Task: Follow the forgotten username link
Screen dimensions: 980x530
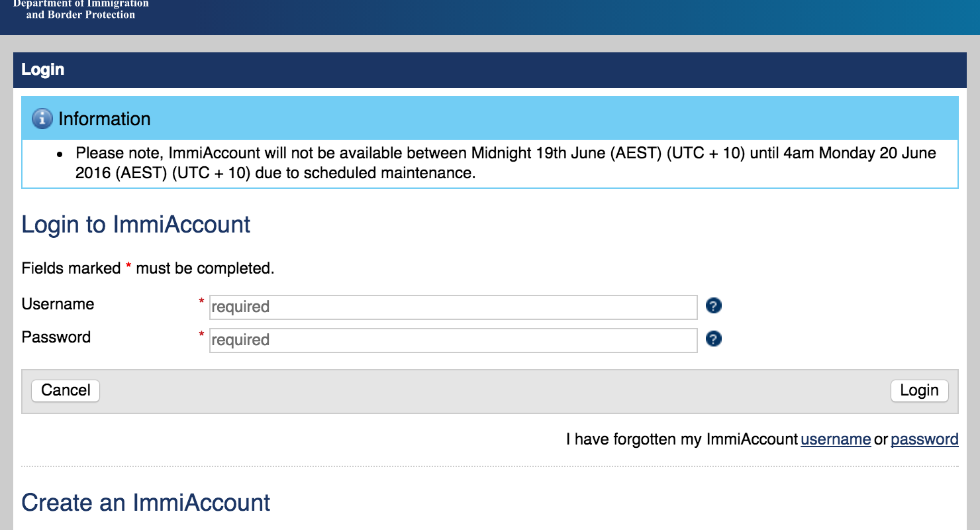Action: pyautogui.click(x=836, y=439)
